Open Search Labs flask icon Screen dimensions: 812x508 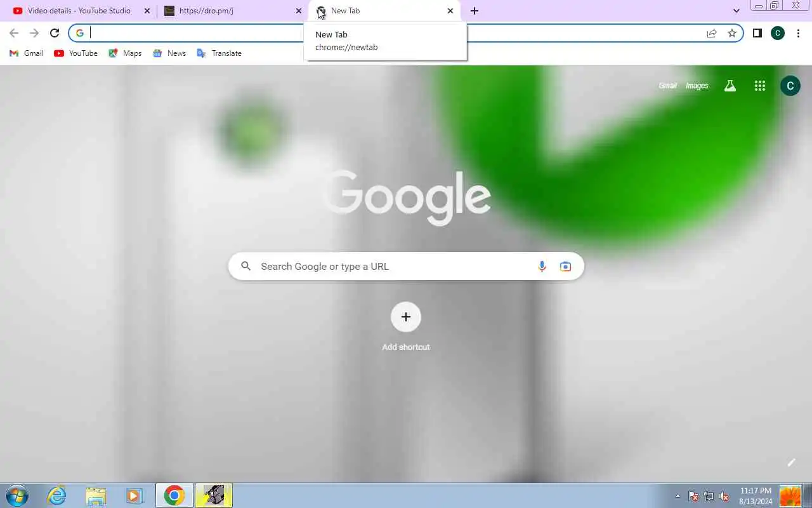pos(730,86)
